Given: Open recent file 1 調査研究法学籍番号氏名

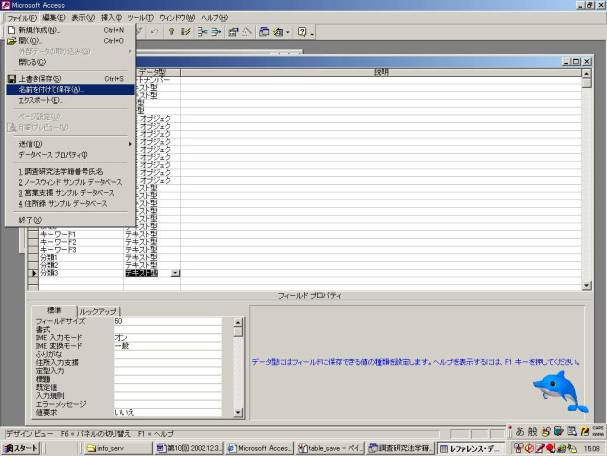Looking at the screenshot, I should [70, 171].
